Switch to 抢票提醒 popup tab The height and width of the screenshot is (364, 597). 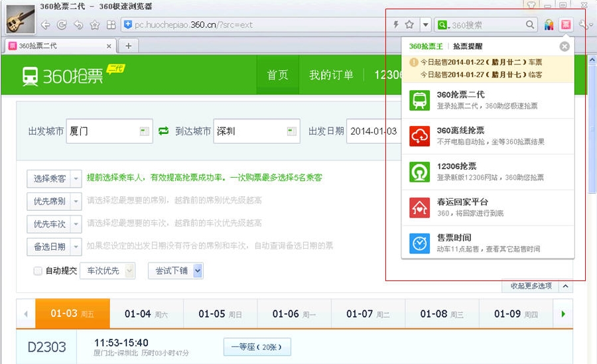(468, 46)
